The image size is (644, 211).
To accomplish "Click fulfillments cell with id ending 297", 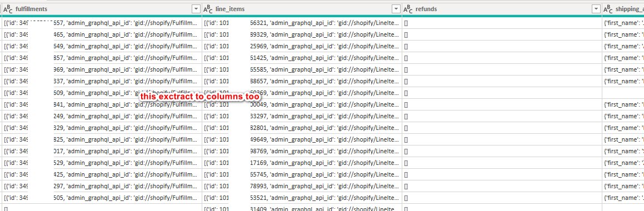I will 102,187.
